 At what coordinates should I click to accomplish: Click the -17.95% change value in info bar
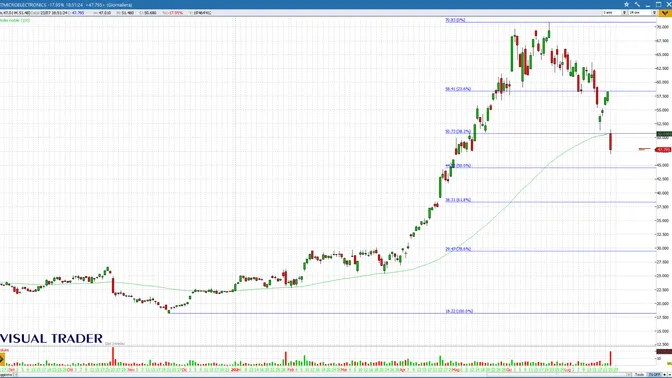[176, 13]
